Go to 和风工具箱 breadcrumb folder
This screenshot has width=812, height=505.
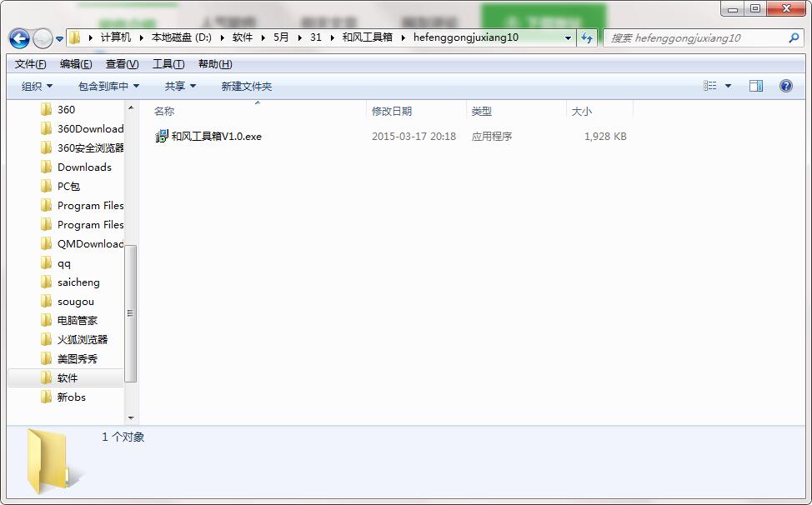[367, 37]
